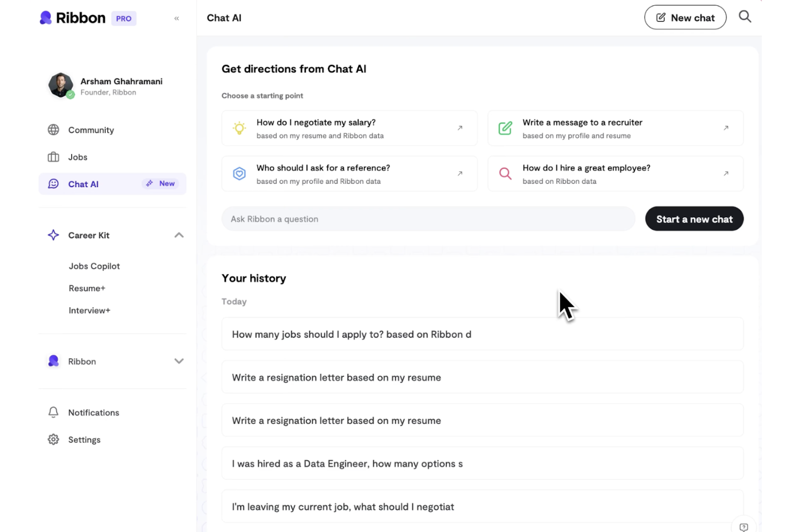Click the PRO badge
Viewport: 798px width, 532px height.
123,18
